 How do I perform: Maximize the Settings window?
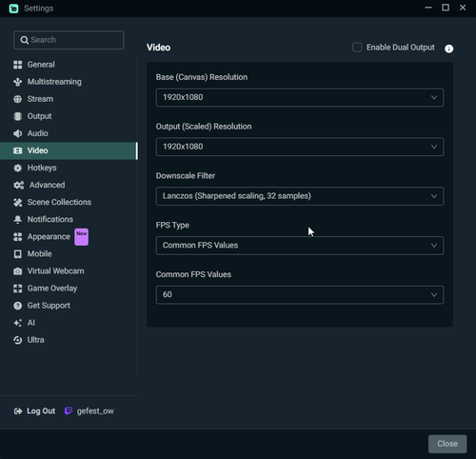click(x=446, y=8)
